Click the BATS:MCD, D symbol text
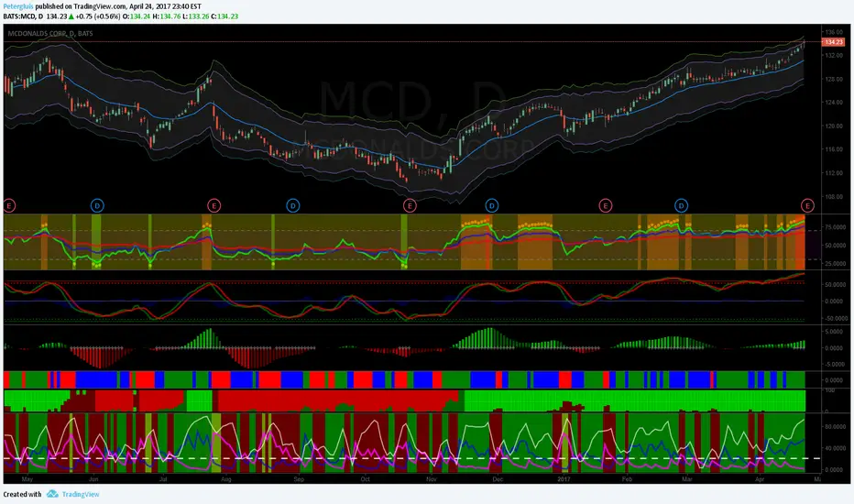The width and height of the screenshot is (854, 504). pyautogui.click(x=23, y=16)
